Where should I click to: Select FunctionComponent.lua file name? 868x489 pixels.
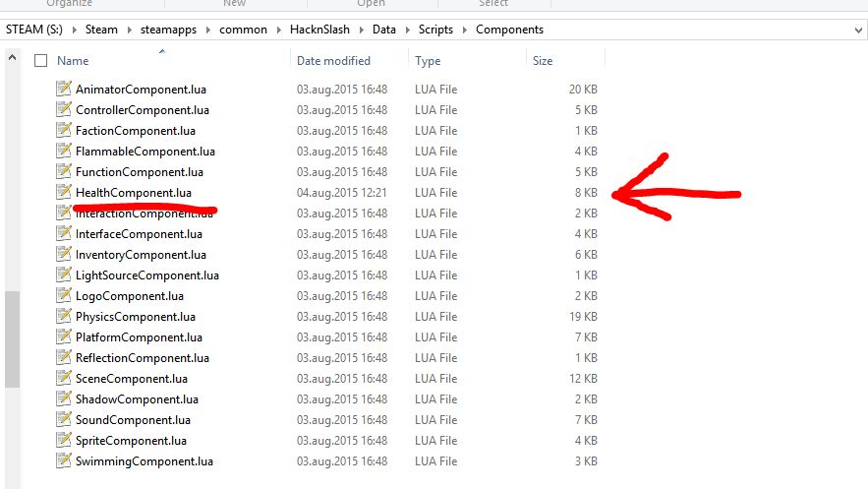click(x=140, y=171)
